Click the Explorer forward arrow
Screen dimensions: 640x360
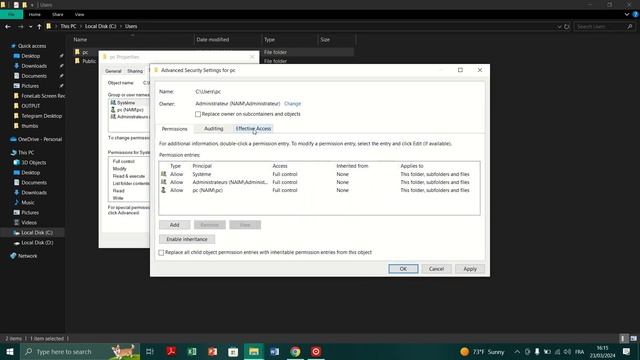(x=20, y=27)
